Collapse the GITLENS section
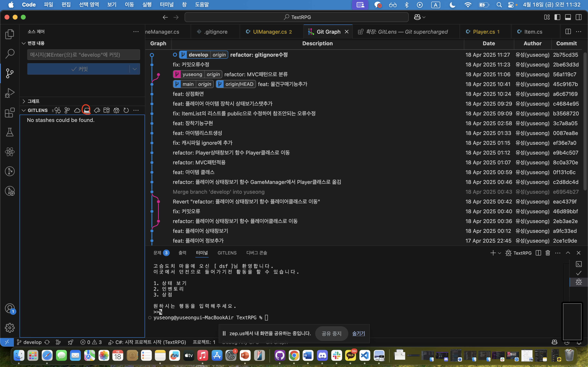588x367 pixels. coord(24,111)
